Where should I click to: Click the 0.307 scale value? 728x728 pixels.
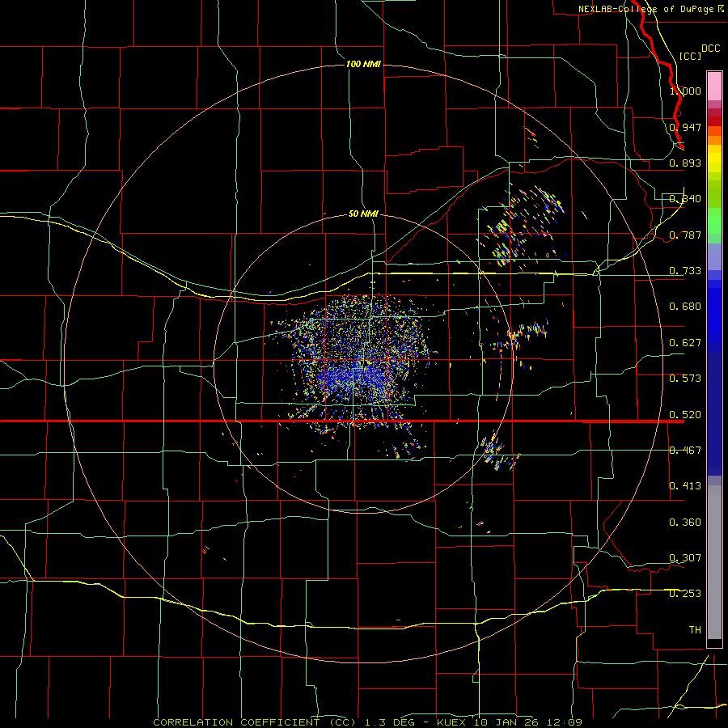685,558
